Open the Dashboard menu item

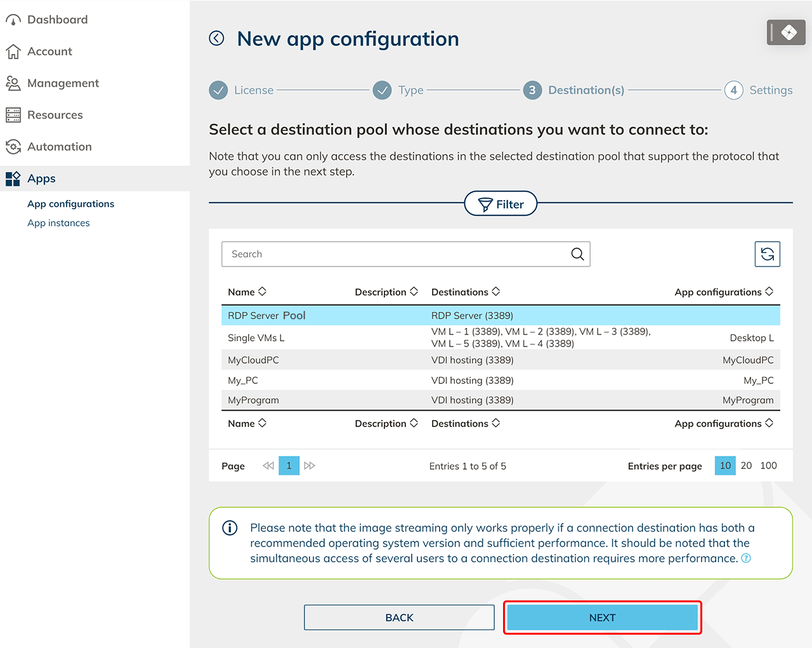pyautogui.click(x=57, y=20)
